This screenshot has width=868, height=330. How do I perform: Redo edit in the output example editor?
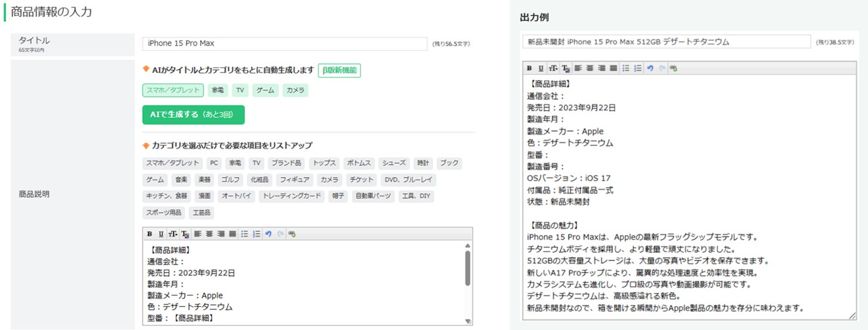tap(662, 68)
